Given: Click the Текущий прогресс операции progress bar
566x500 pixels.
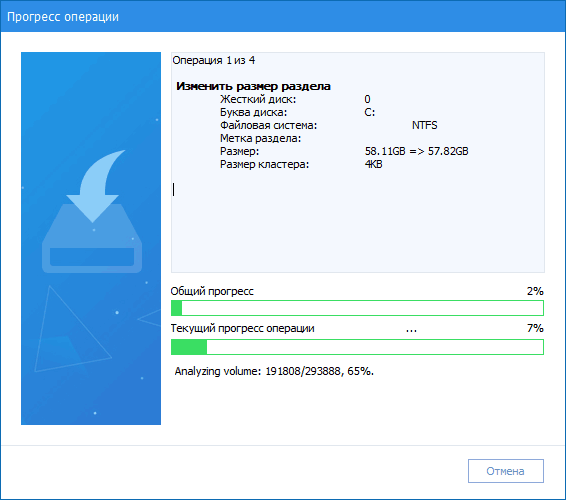Looking at the screenshot, I should (357, 347).
